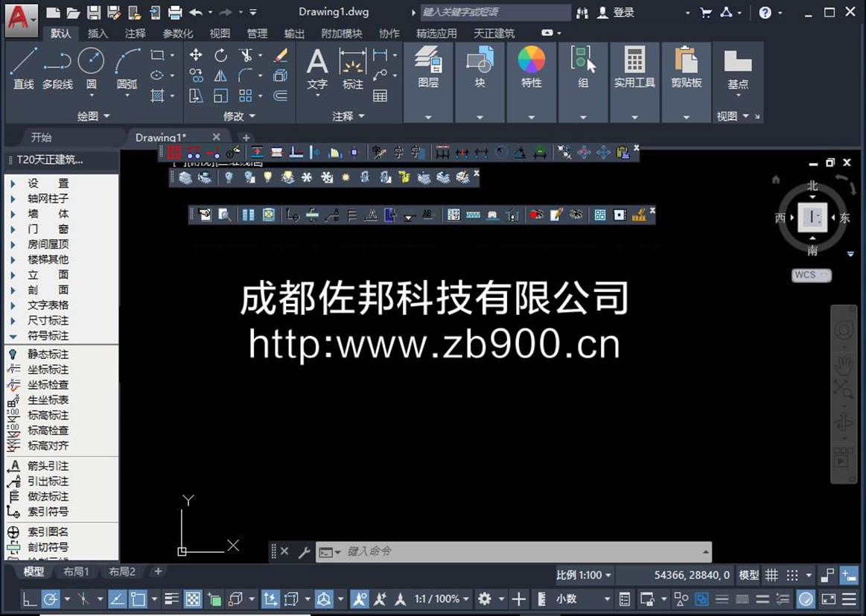
Task: Toggle object snap in bottom status bar
Action: pyautogui.click(x=138, y=599)
